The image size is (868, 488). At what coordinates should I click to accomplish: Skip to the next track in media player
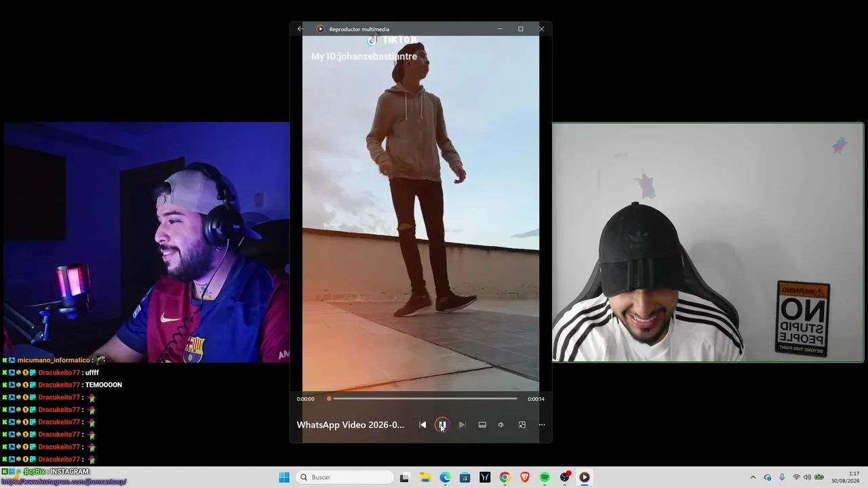[x=462, y=425]
